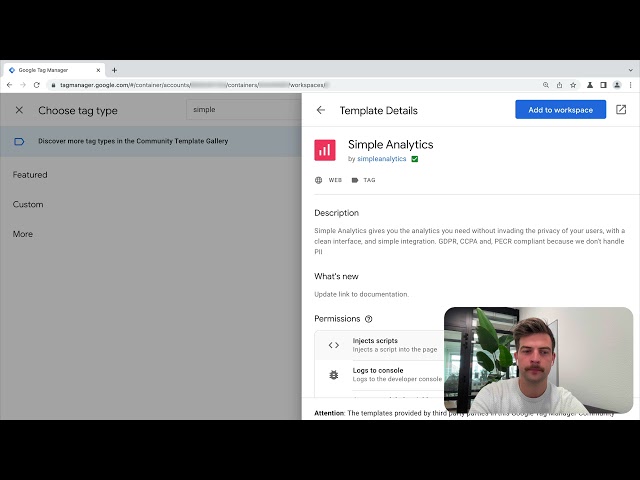This screenshot has width=640, height=480.
Task: Click Add to workspace button
Action: (x=560, y=110)
